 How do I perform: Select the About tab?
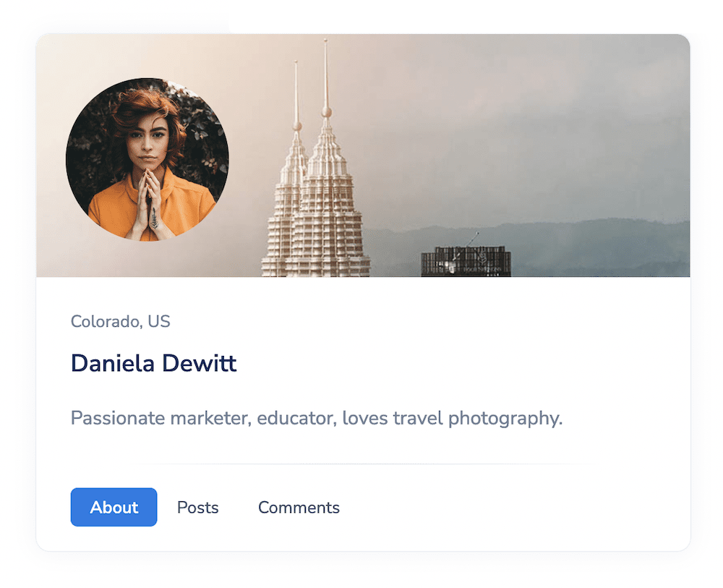pos(114,507)
